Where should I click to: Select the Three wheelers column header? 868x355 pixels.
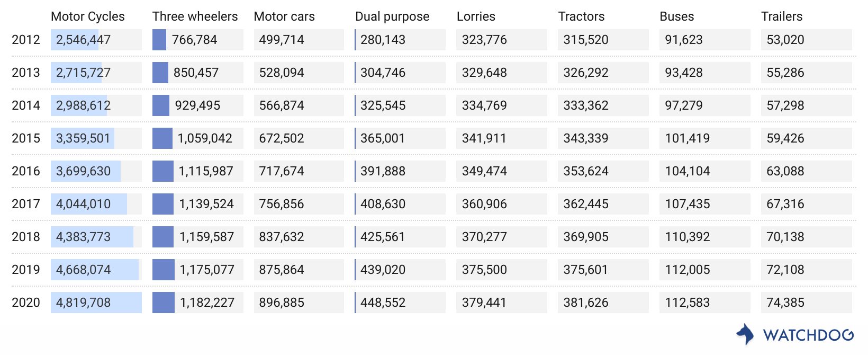pyautogui.click(x=195, y=16)
